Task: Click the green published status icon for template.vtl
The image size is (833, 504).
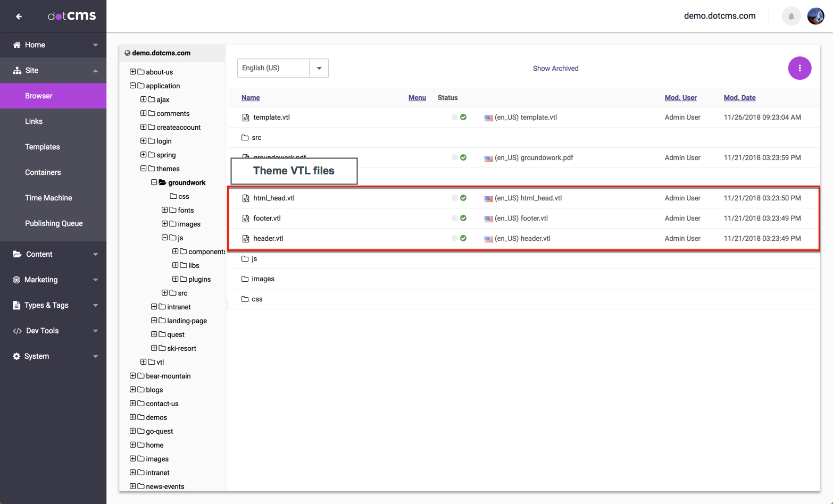Action: 463,117
